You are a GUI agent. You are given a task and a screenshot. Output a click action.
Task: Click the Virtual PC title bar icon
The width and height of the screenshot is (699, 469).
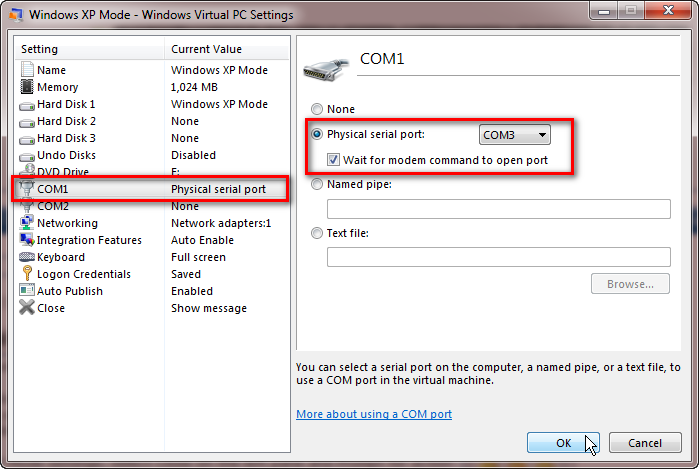(16, 15)
